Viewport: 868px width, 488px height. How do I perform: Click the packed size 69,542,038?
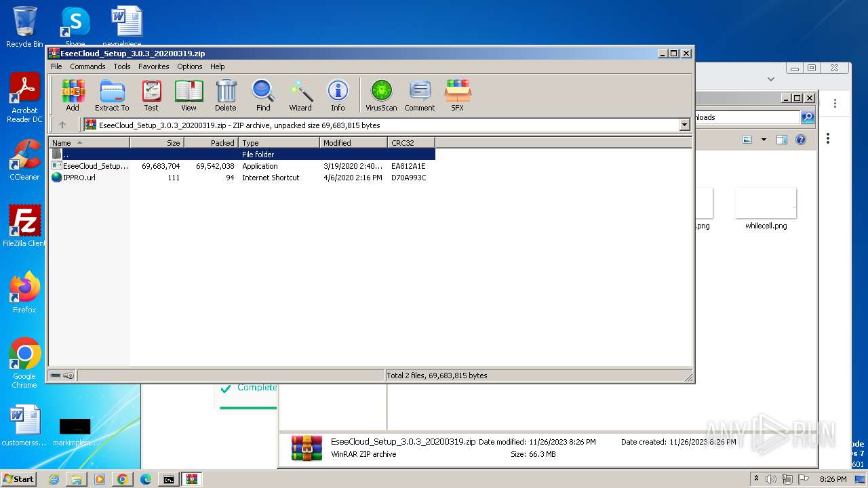215,166
